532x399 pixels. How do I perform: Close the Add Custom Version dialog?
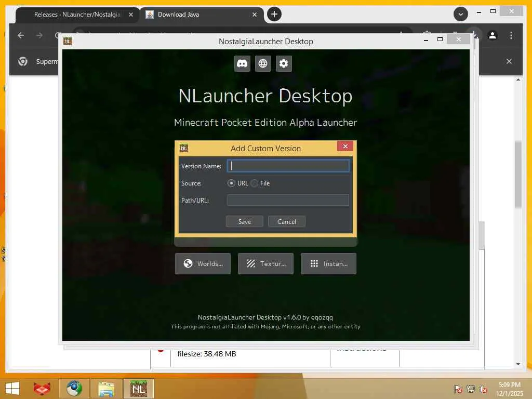[x=345, y=146]
